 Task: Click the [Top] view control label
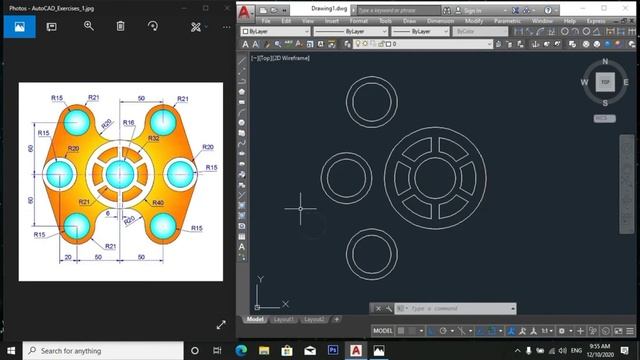coord(265,58)
